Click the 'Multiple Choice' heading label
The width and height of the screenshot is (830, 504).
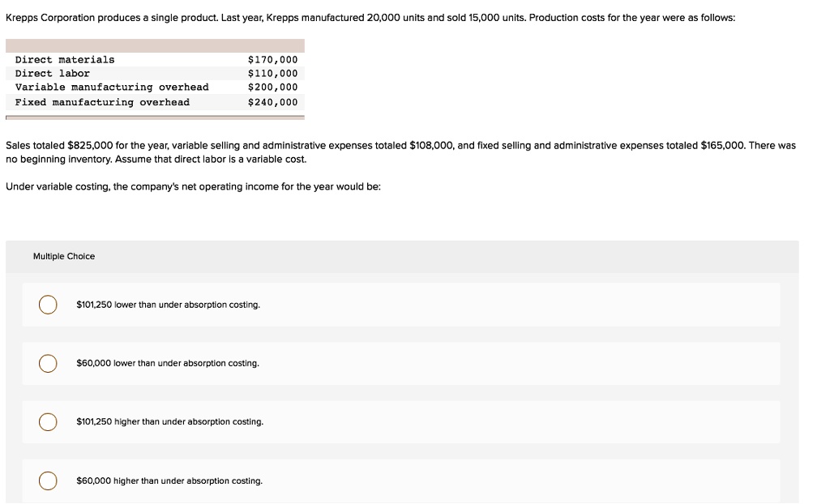(64, 256)
